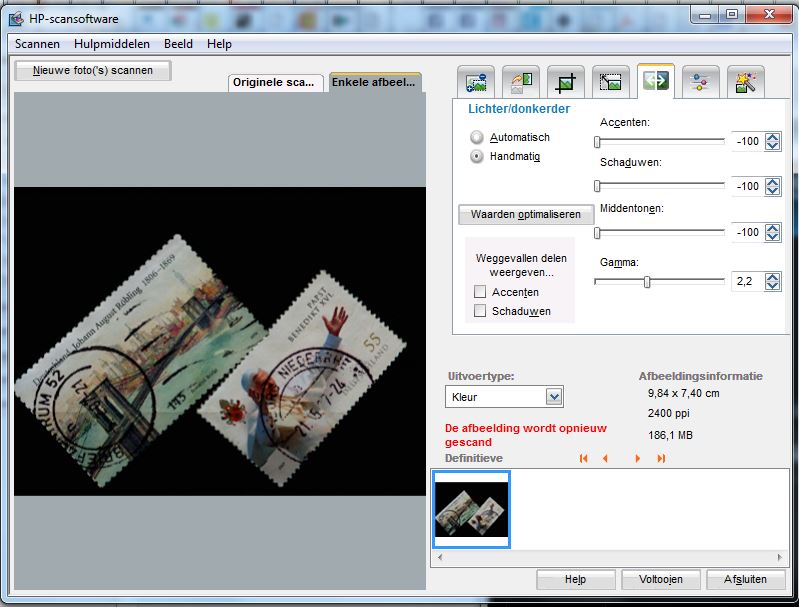The width and height of the screenshot is (799, 607).
Task: Open the magic wand enhancement tab
Action: tap(745, 82)
